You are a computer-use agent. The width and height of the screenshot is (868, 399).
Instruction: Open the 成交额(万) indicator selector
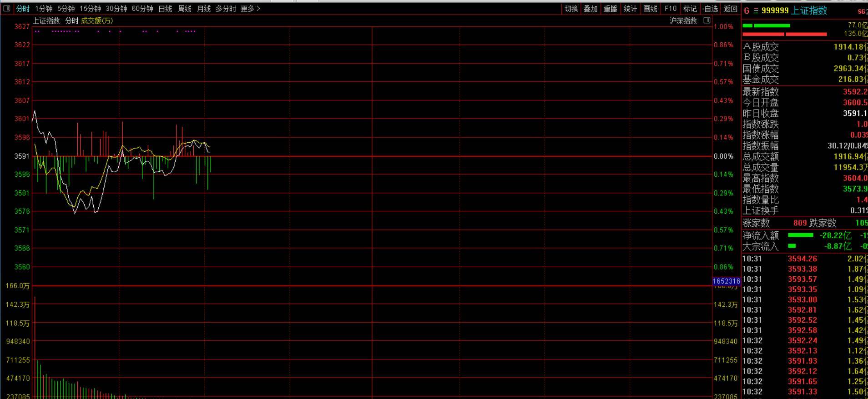pyautogui.click(x=97, y=20)
